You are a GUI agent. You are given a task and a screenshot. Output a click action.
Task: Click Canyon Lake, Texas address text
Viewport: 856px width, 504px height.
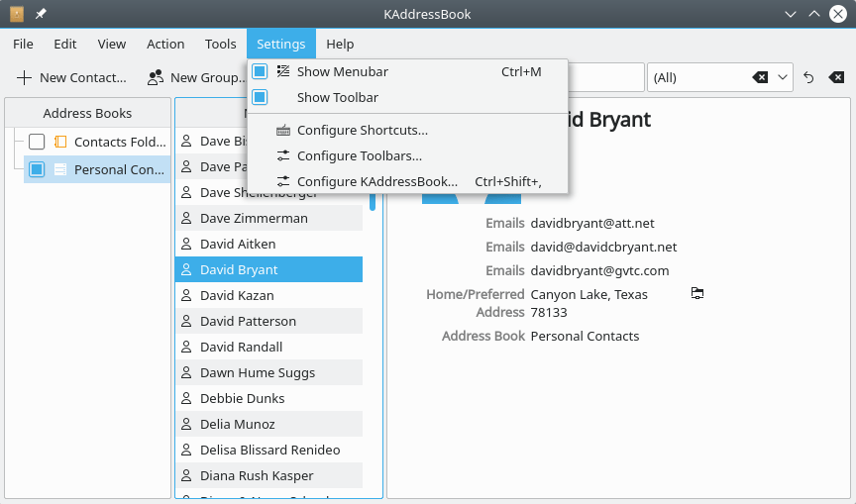click(x=589, y=294)
